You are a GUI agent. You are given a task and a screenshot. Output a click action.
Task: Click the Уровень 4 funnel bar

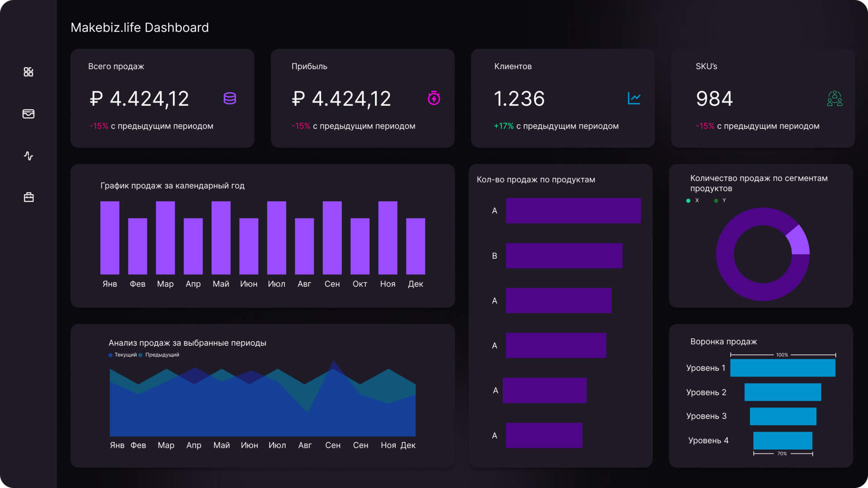(x=783, y=441)
